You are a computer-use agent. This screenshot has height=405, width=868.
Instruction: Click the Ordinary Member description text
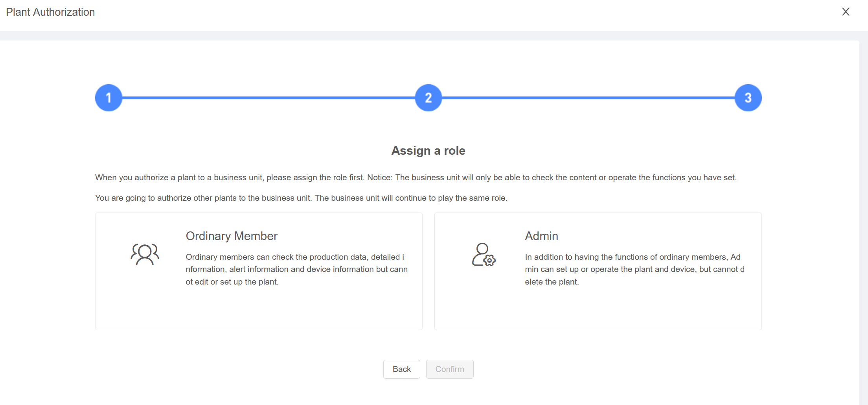[296, 269]
